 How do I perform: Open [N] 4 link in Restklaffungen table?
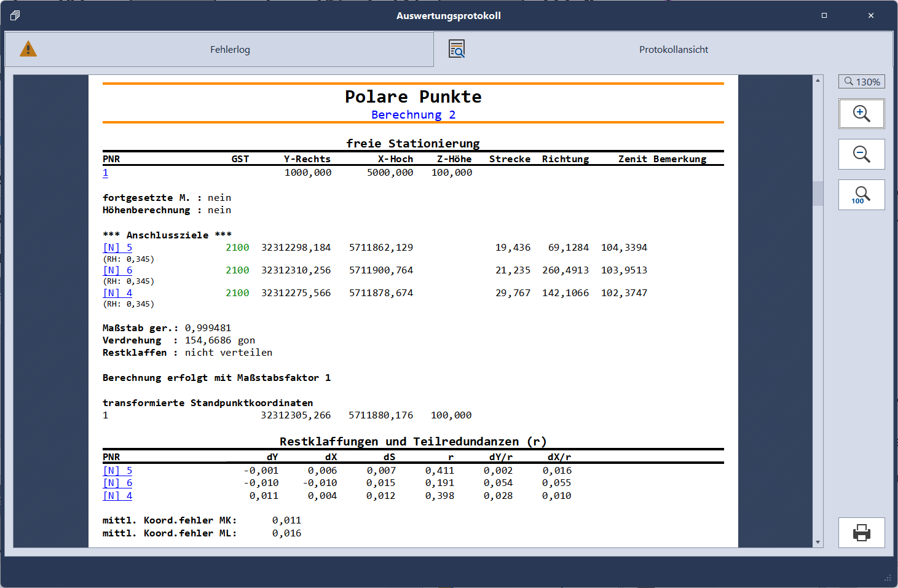(x=117, y=496)
